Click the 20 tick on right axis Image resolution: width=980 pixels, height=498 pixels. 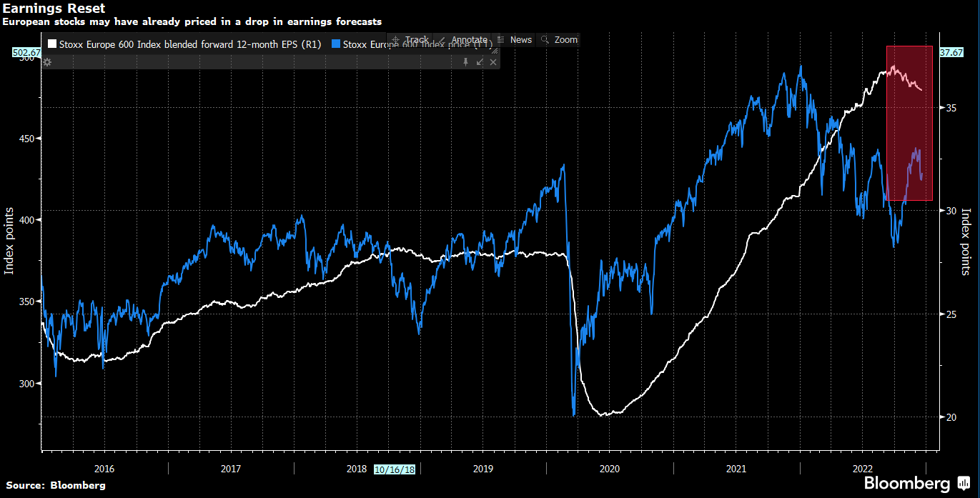[x=951, y=417]
